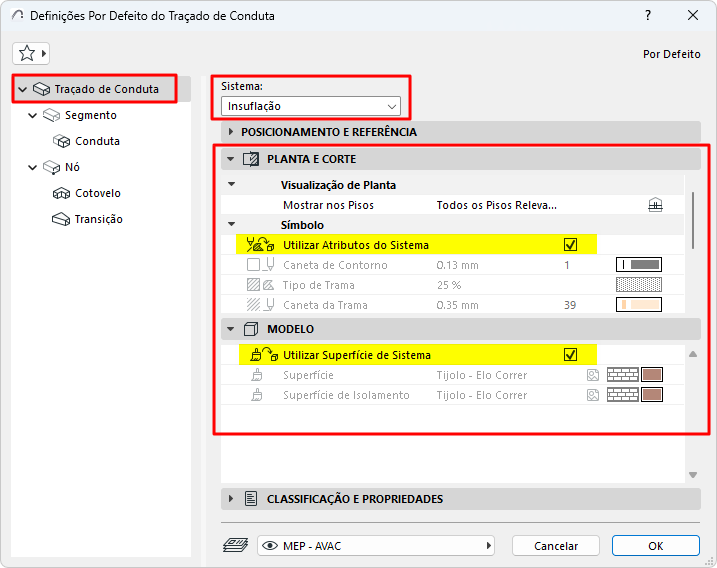Collapse the Modelo panel
Screen dimensions: 717x568
click(x=230, y=329)
